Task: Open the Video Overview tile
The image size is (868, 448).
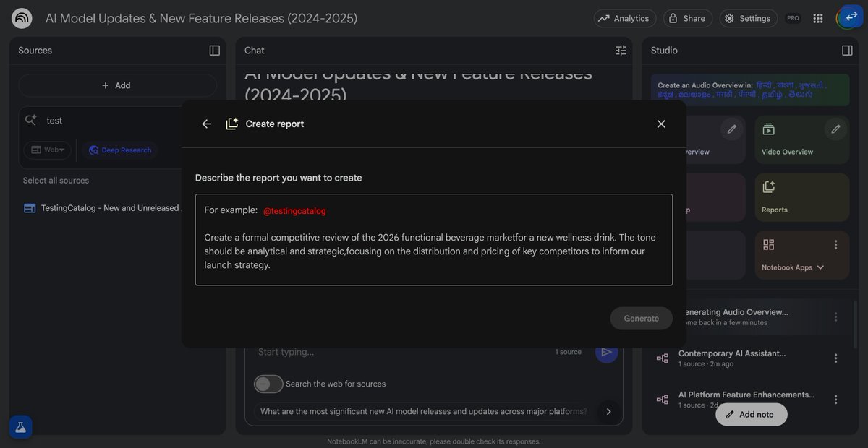Action: [802, 139]
